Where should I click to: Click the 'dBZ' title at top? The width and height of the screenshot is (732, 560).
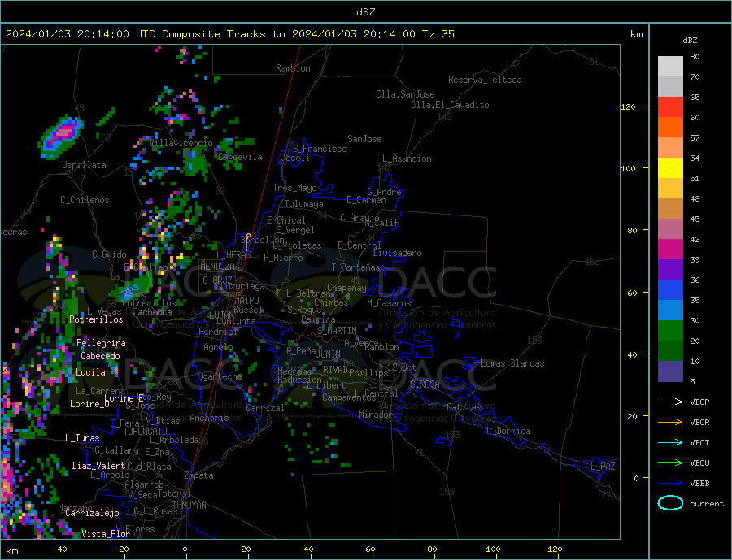coord(365,12)
